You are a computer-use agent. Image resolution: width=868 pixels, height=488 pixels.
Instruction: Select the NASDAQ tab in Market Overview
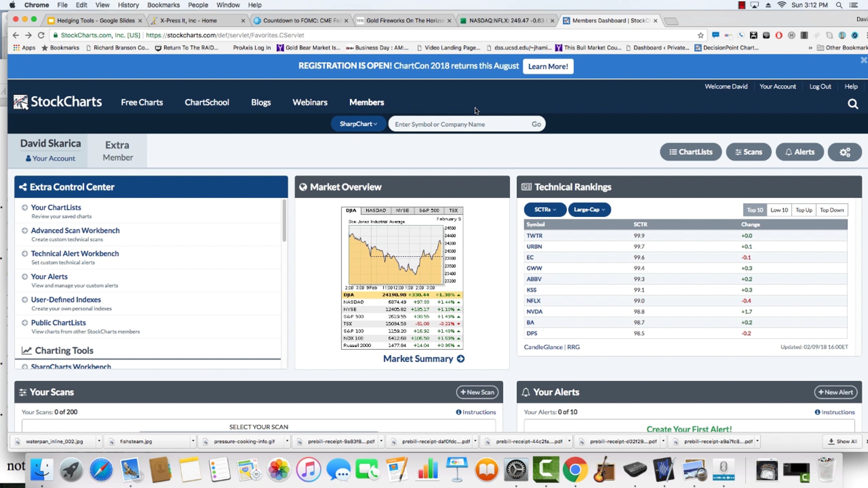376,210
